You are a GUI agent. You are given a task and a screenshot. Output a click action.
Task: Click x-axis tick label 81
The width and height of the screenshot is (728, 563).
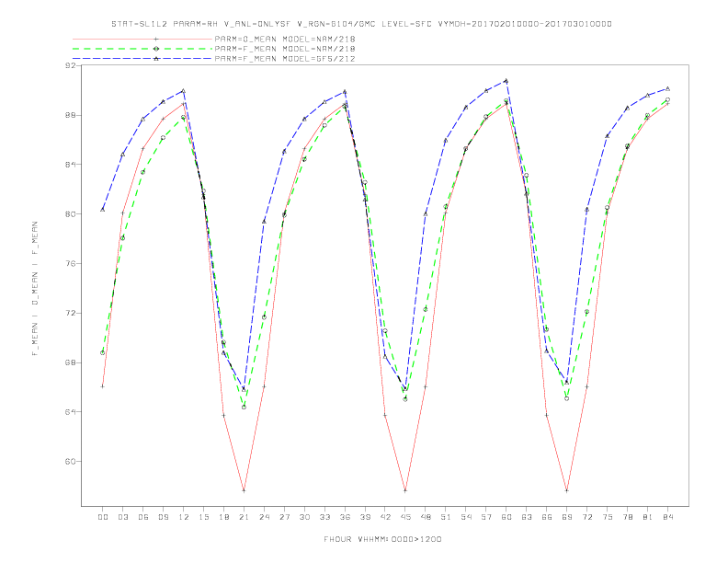pos(648,517)
